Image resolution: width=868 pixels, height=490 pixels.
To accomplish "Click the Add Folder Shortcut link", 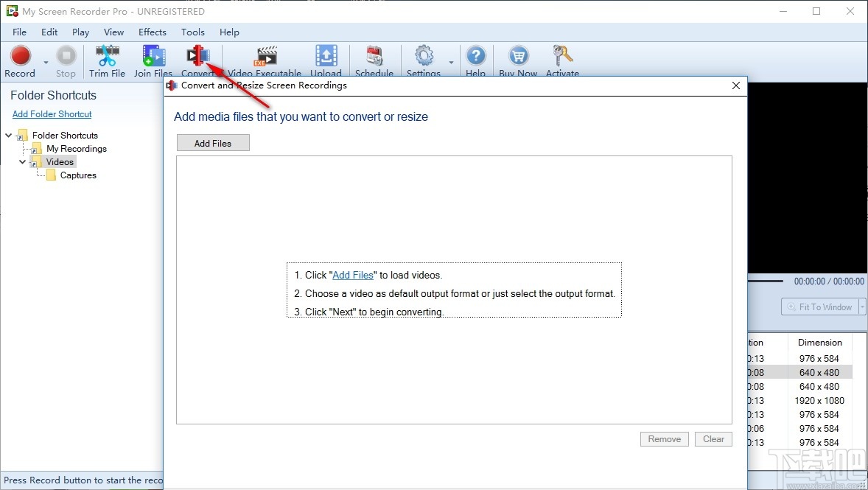I will point(52,114).
